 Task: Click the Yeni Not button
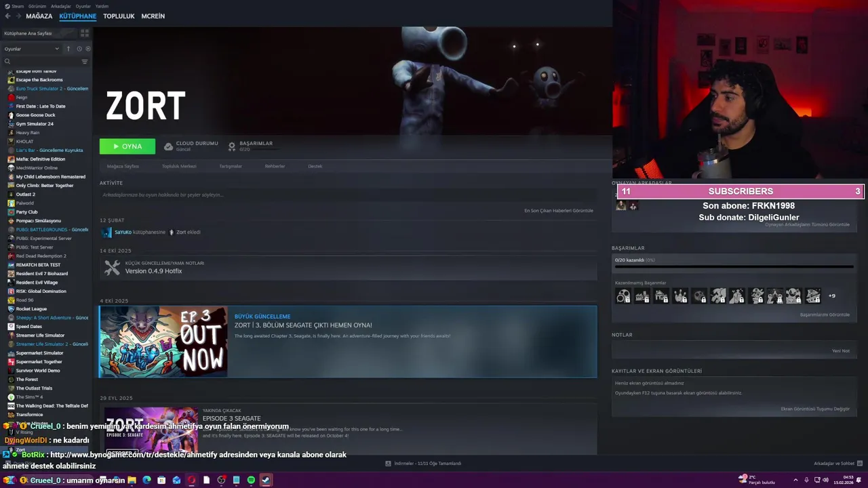click(841, 351)
